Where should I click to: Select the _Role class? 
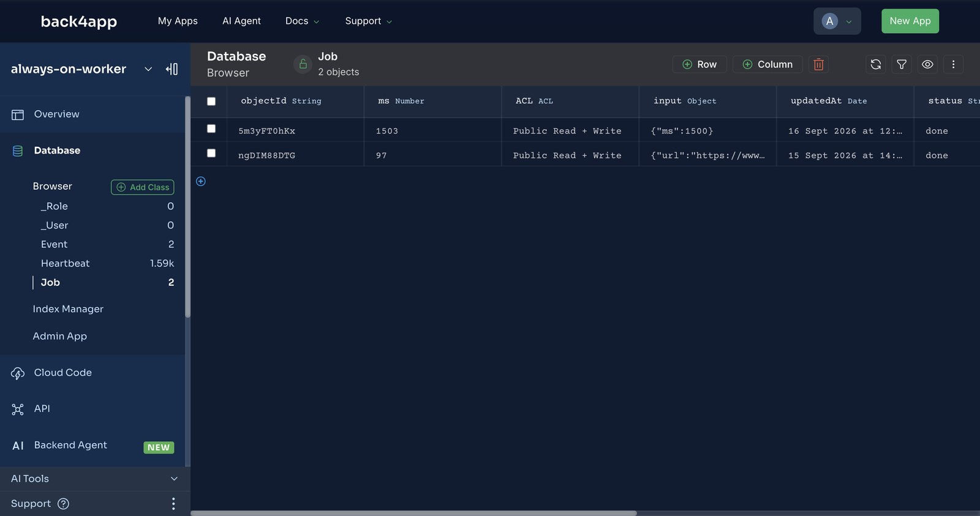click(54, 206)
